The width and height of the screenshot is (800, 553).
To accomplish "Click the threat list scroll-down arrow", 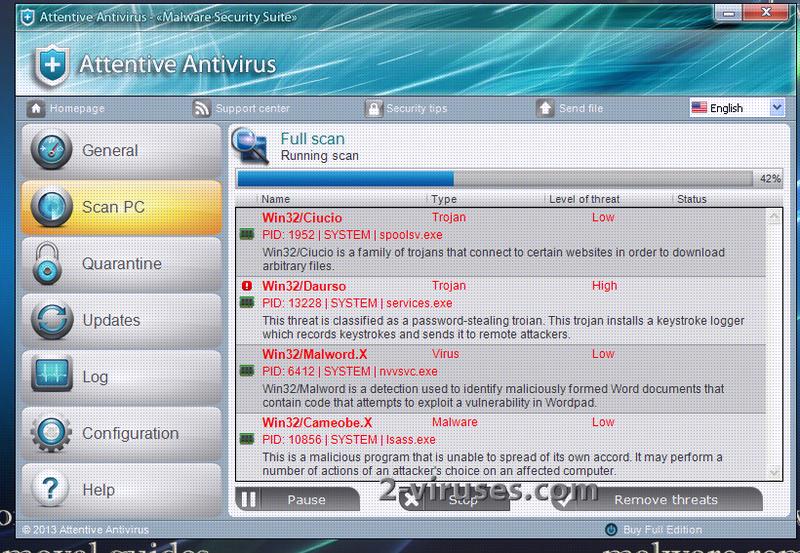I will click(x=774, y=472).
